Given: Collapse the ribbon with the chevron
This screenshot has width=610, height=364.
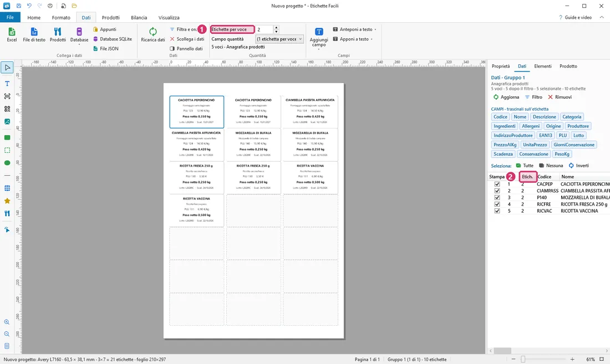Looking at the screenshot, I should click(x=602, y=18).
